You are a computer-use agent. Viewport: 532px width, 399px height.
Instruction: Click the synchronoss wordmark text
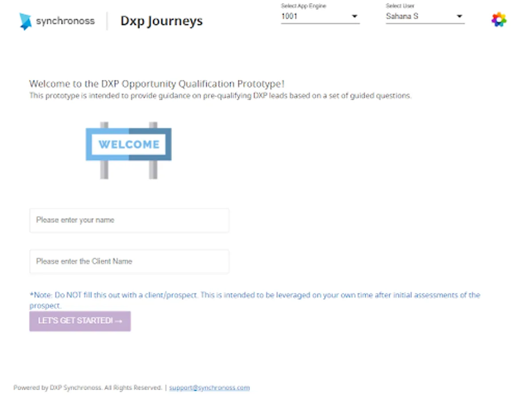[x=65, y=21]
